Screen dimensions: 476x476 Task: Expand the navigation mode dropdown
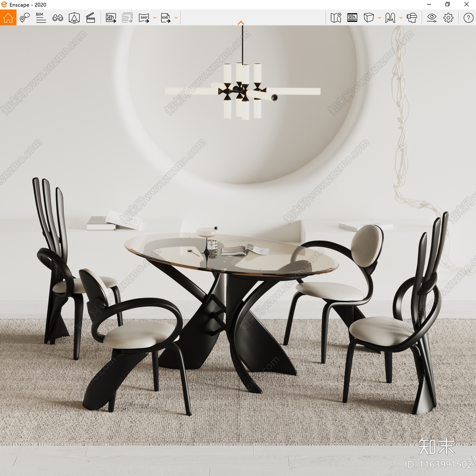[x=401, y=18]
